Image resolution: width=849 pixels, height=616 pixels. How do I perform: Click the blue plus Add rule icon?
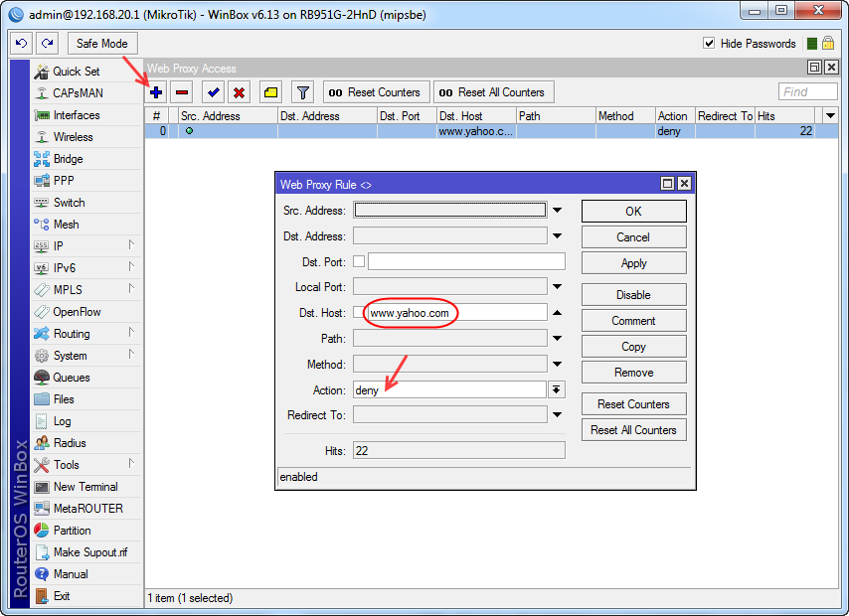click(x=156, y=92)
